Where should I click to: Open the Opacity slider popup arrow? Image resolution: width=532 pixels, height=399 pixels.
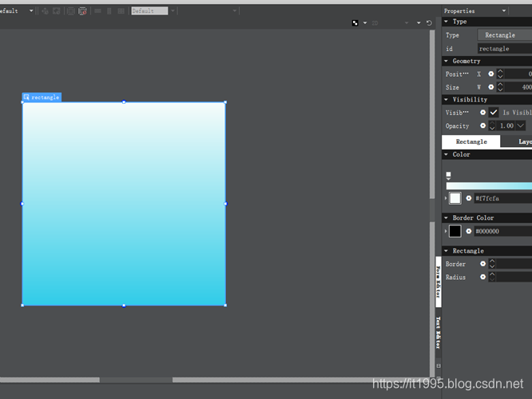point(521,126)
